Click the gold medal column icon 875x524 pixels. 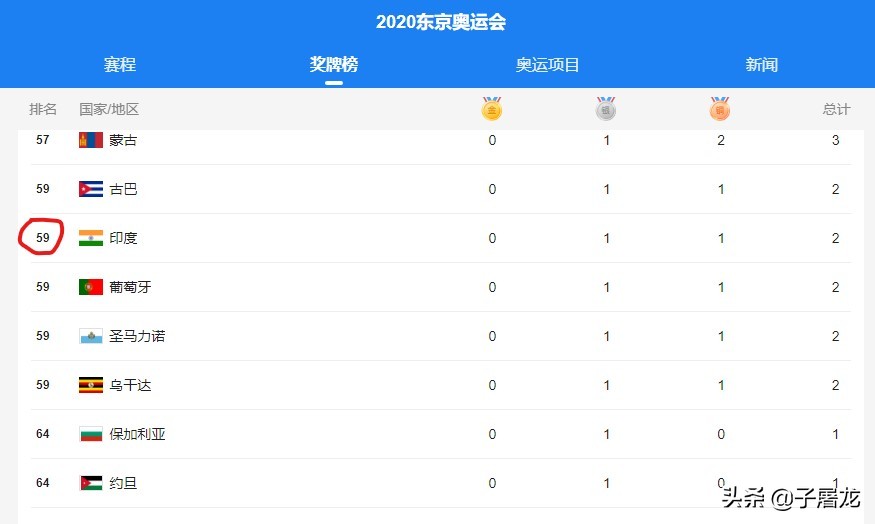pos(492,108)
